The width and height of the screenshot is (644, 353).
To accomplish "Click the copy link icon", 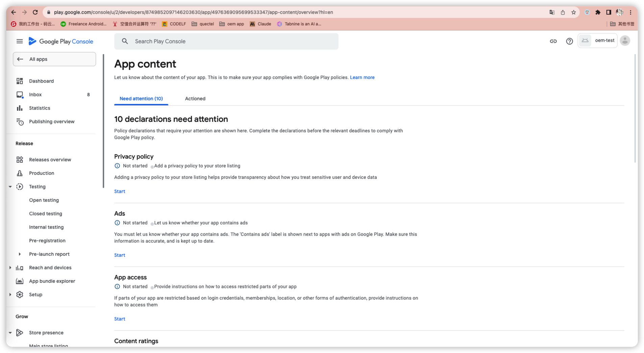I will (553, 41).
